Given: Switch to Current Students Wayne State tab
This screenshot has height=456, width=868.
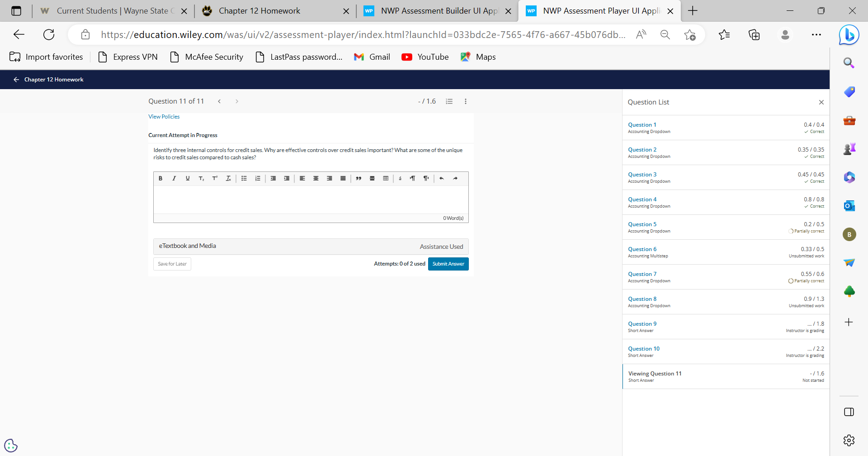Looking at the screenshot, I should pyautogui.click(x=113, y=11).
